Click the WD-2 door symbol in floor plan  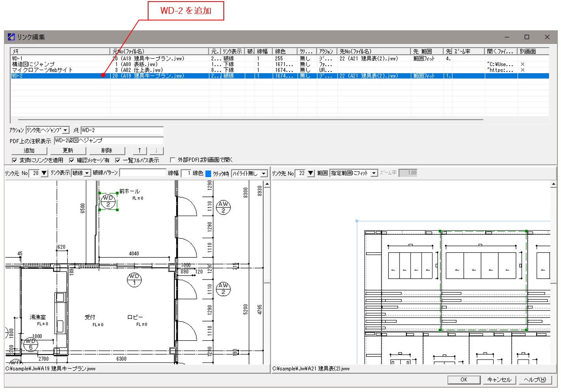click(108, 202)
